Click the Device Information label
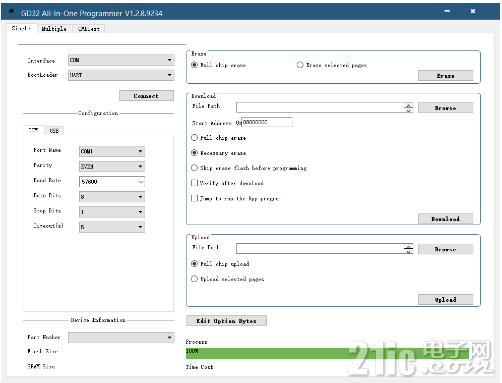This screenshot has width=502, height=383. point(98,320)
